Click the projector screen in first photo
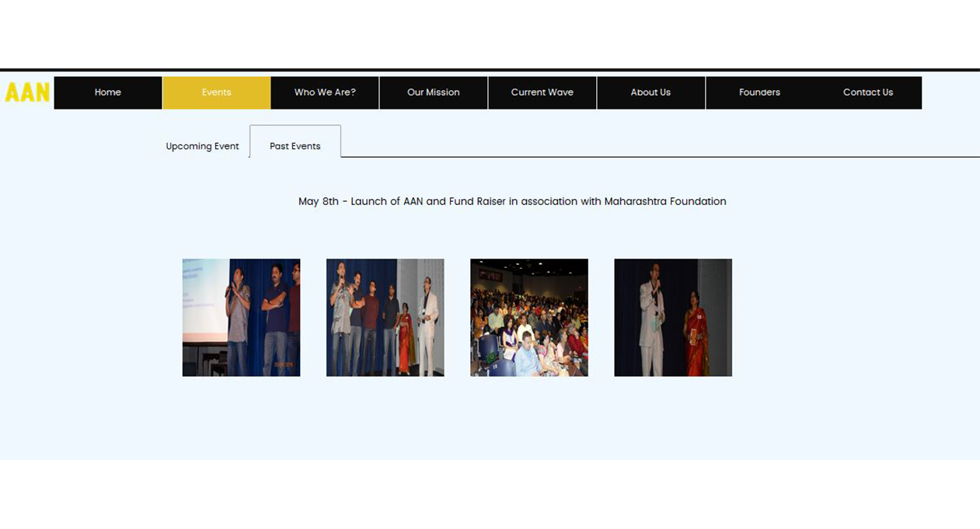The image size is (980, 529). (202, 299)
